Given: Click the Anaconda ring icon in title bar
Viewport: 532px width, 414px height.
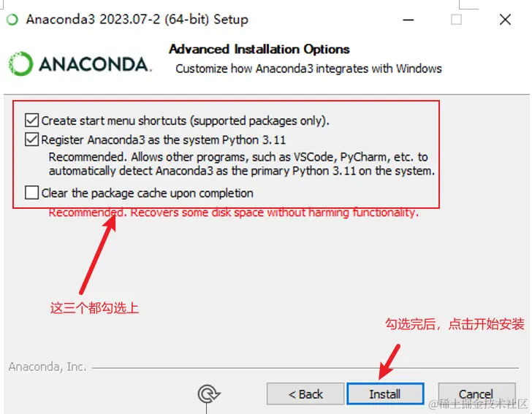Looking at the screenshot, I should click(12, 20).
